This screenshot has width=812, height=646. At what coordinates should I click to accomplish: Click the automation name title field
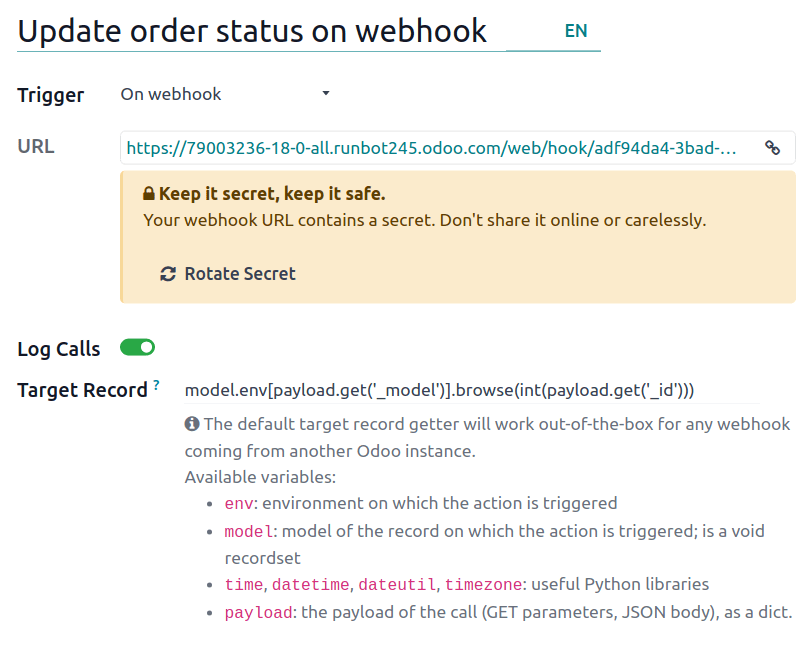click(254, 31)
